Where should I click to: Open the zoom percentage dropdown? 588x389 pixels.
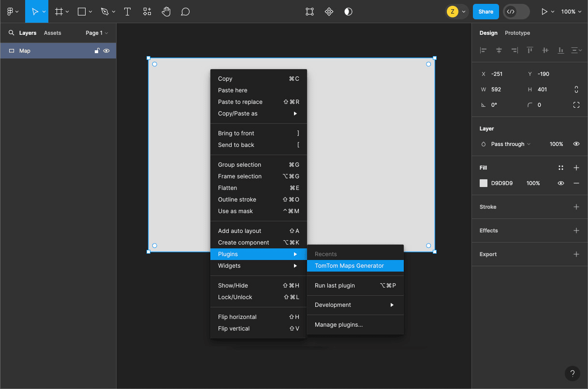coord(571,11)
